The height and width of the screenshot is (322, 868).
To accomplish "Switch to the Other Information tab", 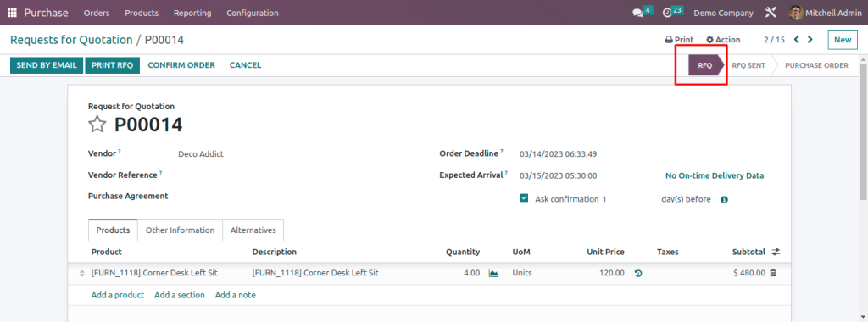I will 180,230.
